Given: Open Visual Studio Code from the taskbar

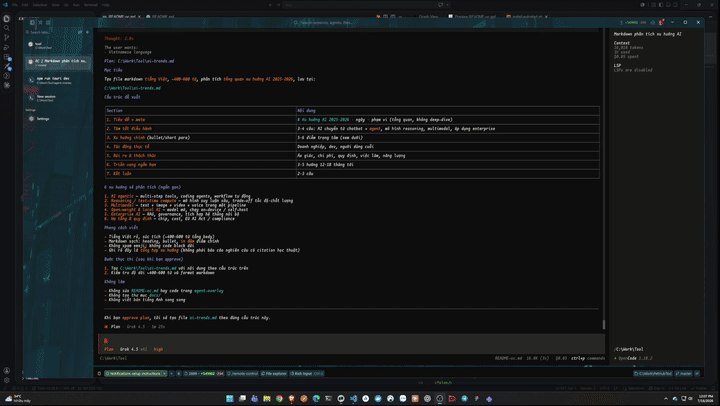Looking at the screenshot, I should (353, 399).
